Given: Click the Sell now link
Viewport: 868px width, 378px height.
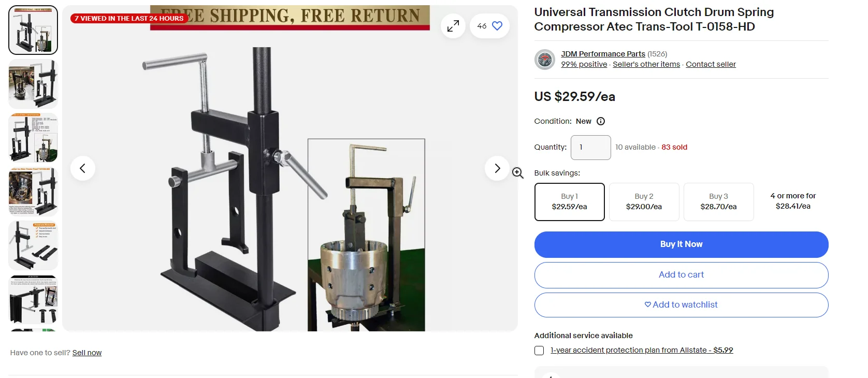Looking at the screenshot, I should [87, 353].
